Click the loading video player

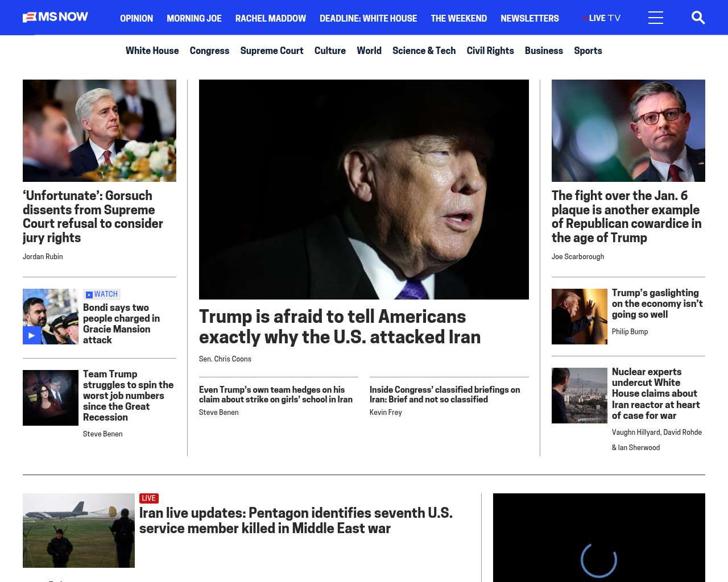pos(599,538)
